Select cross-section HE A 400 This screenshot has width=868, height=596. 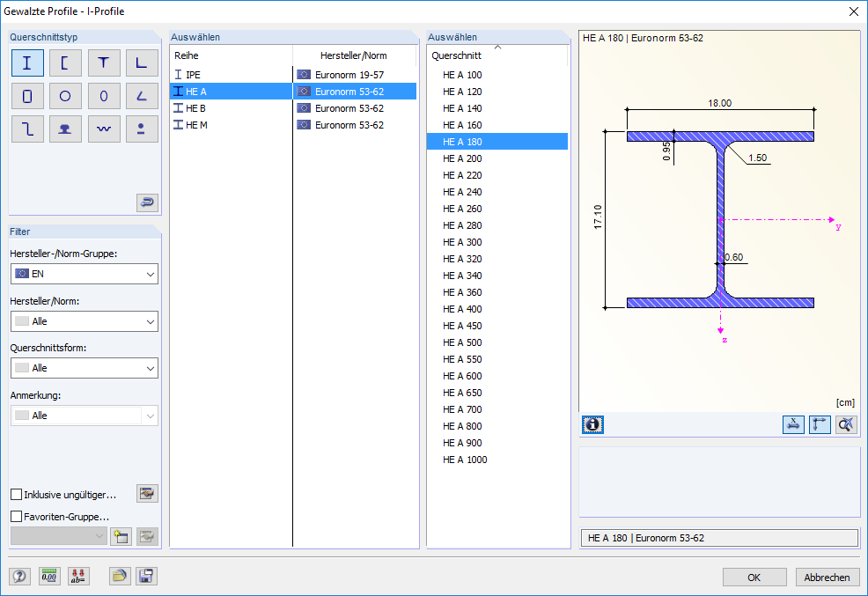(497, 309)
